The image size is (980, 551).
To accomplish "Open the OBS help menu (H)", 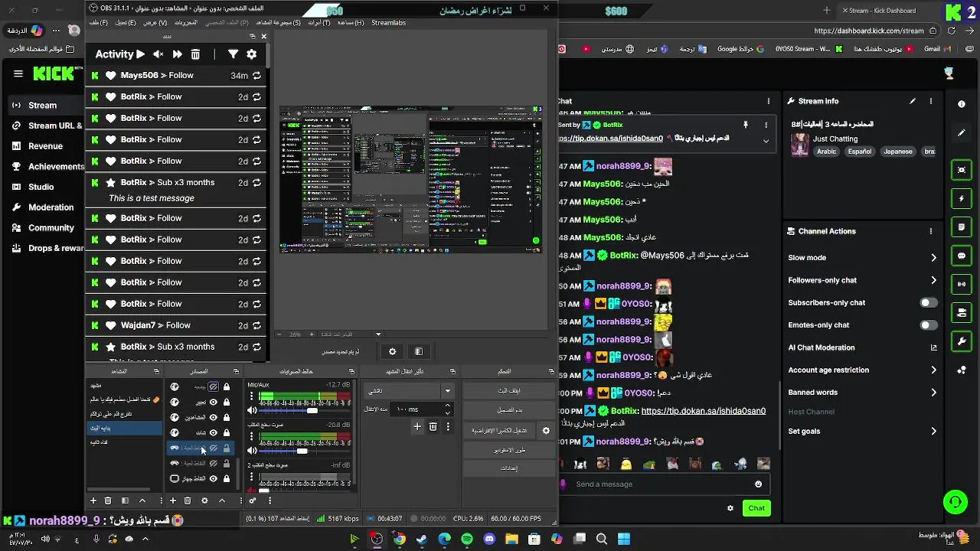I will pos(351,23).
